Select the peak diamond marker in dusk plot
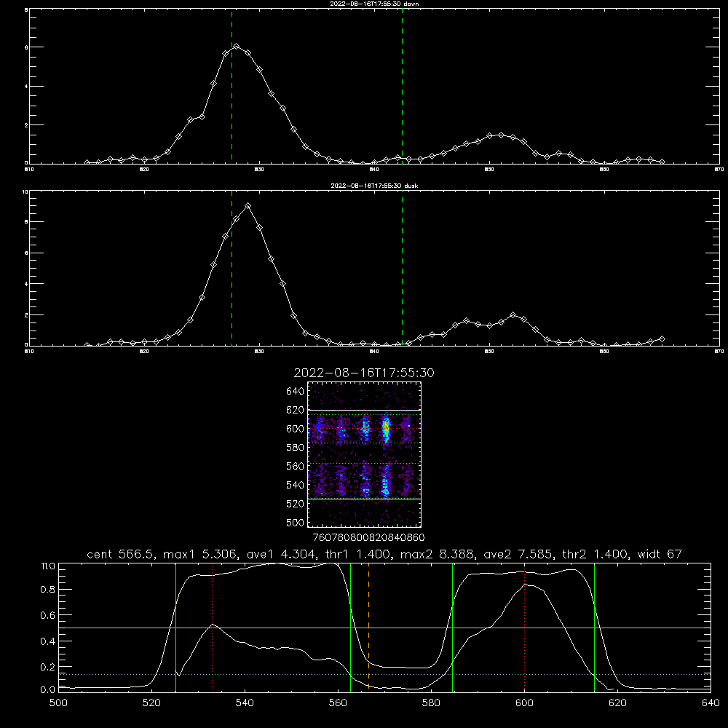This screenshot has height=728, width=728. 248,206
